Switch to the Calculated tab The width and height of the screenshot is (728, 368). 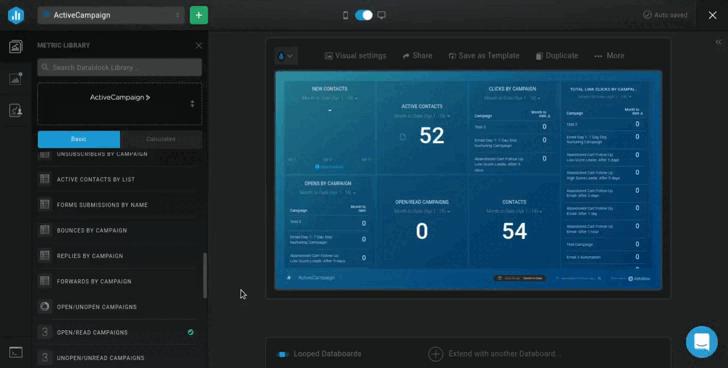tap(161, 139)
